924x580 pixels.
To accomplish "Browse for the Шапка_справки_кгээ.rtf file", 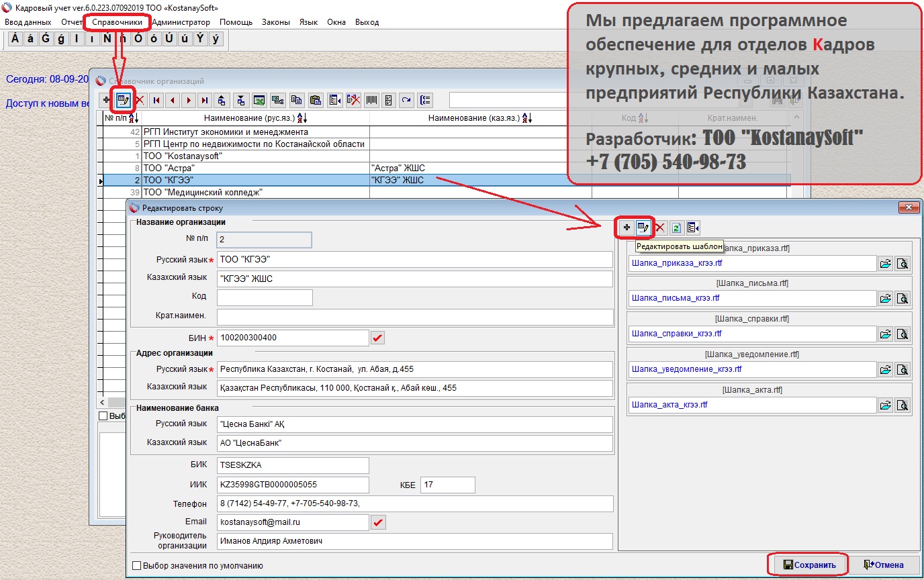I will (x=886, y=334).
